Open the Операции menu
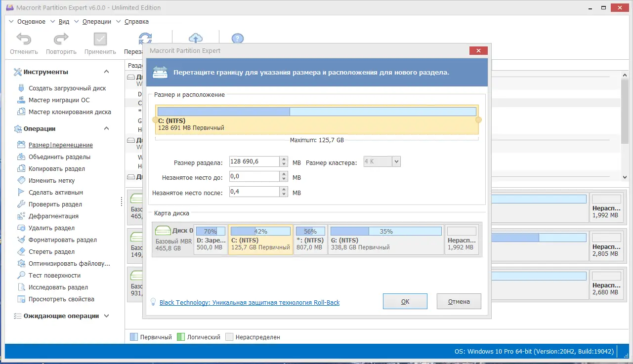Image resolution: width=633 pixels, height=364 pixels. [97, 22]
